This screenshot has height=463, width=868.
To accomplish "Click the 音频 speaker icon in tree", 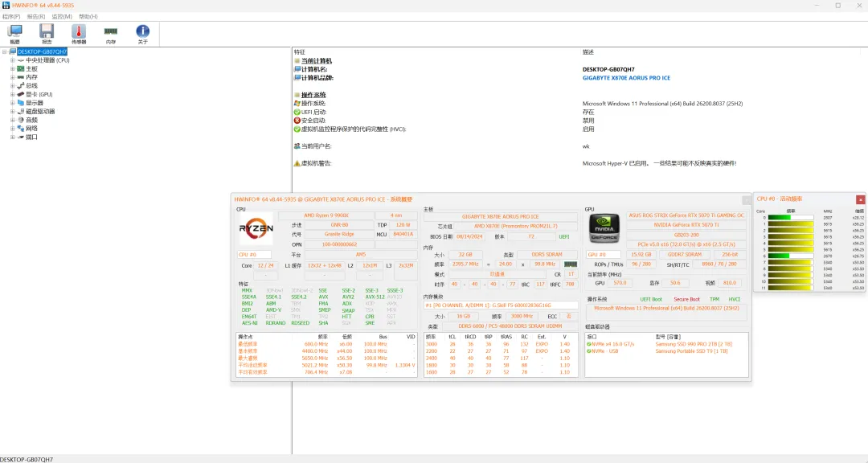I will click(20, 120).
